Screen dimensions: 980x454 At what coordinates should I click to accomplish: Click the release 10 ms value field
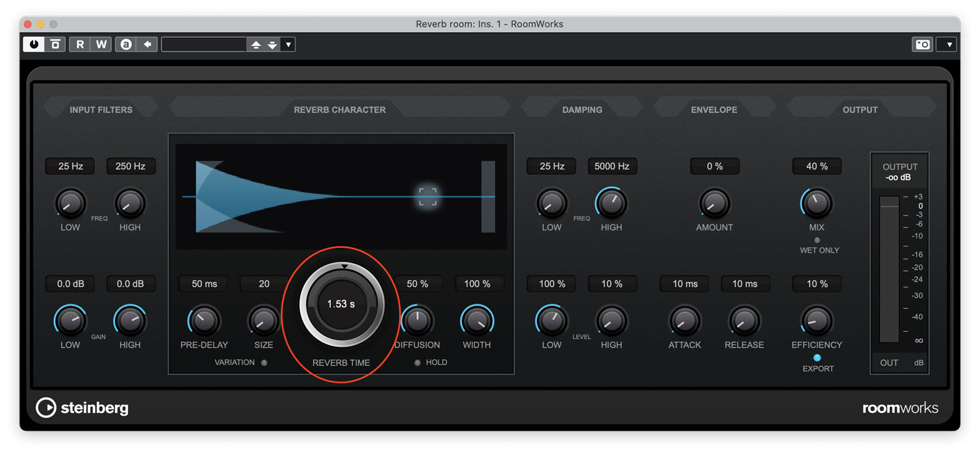coord(745,284)
